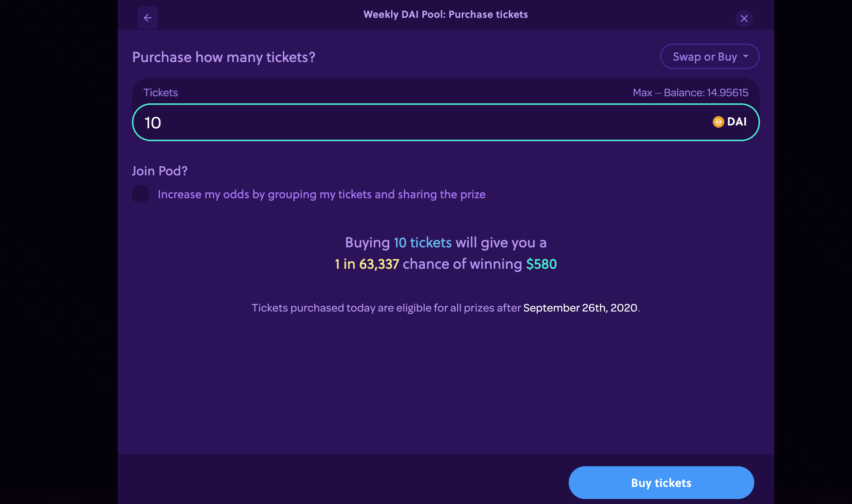Go back using the left arrow icon

click(148, 18)
